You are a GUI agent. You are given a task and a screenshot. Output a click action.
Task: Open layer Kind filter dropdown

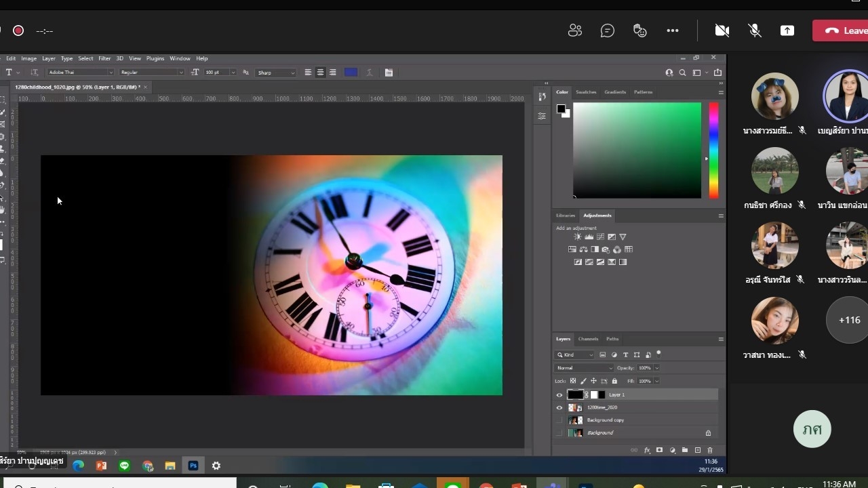(575, 354)
